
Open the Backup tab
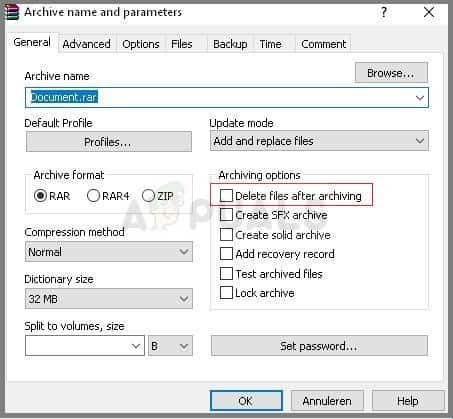click(x=230, y=44)
